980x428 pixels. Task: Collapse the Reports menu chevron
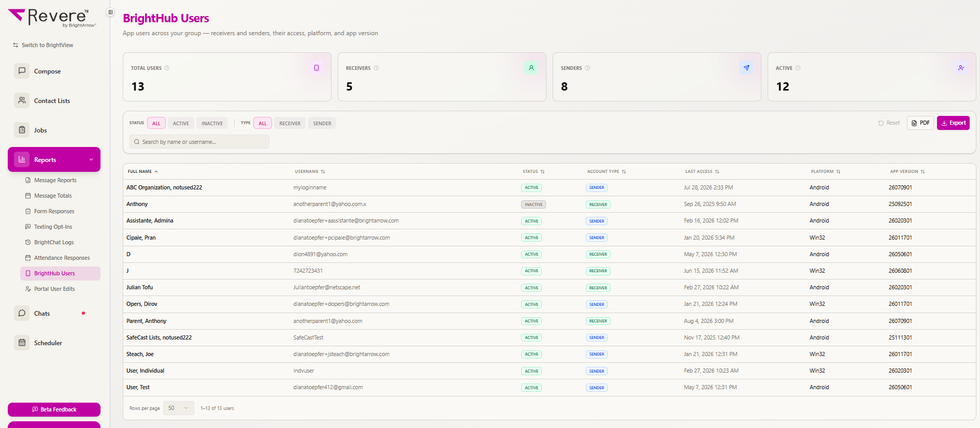91,159
